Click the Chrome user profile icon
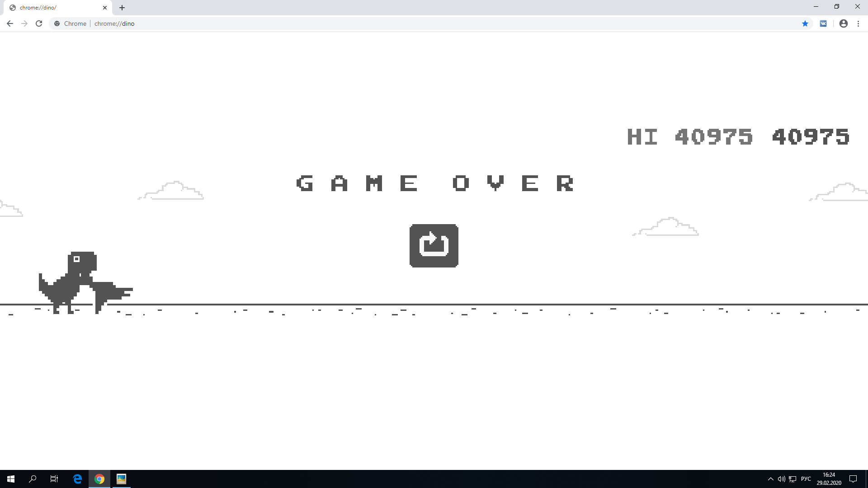Image resolution: width=868 pixels, height=488 pixels. [x=844, y=23]
